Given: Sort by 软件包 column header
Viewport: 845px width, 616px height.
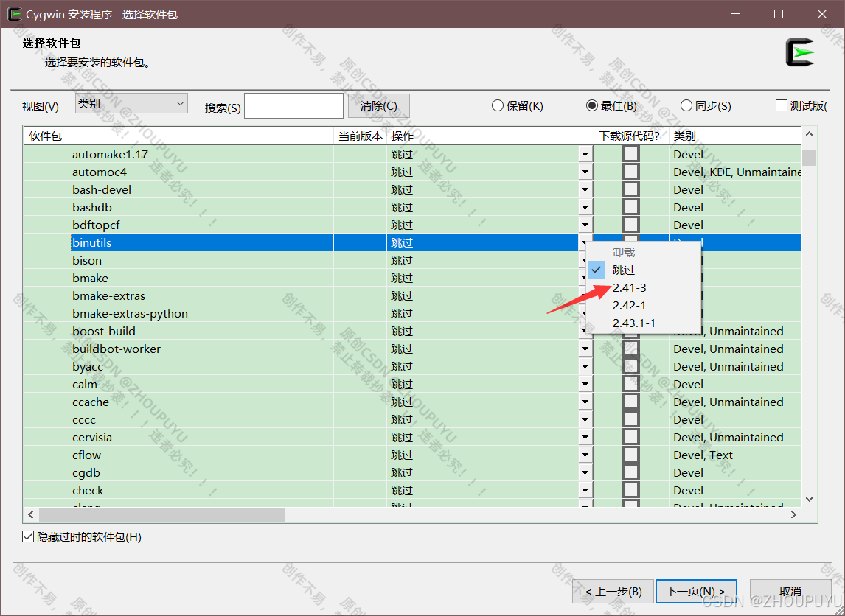Looking at the screenshot, I should 179,136.
